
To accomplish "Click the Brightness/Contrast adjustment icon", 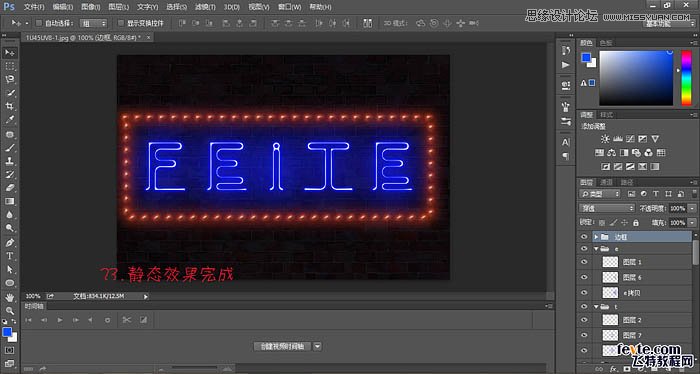I will tap(605, 139).
